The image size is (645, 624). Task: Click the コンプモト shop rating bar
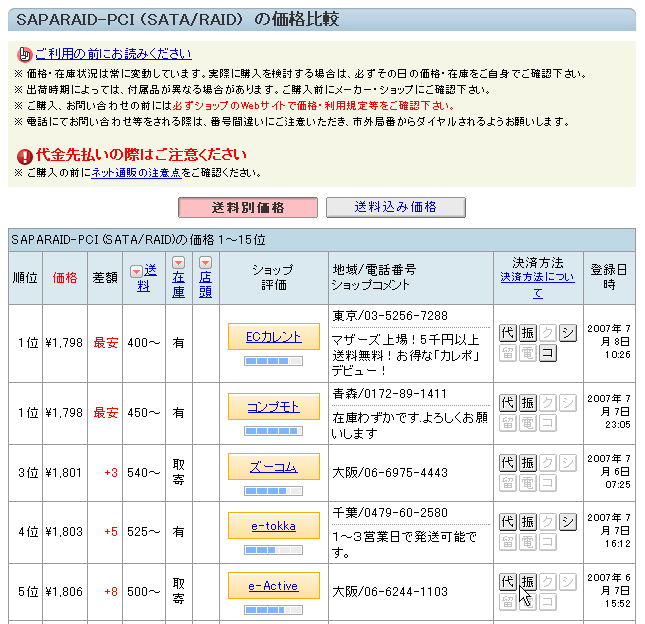coord(274,431)
